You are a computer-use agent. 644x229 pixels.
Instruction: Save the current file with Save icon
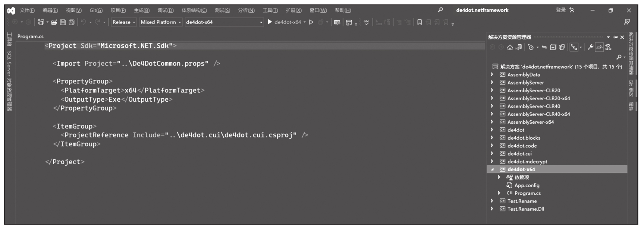63,22
